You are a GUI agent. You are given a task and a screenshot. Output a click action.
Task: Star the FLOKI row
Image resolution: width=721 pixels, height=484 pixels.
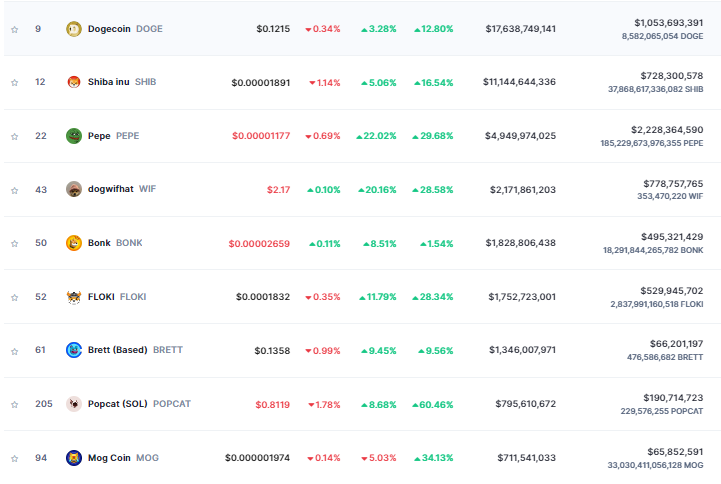tap(15, 297)
